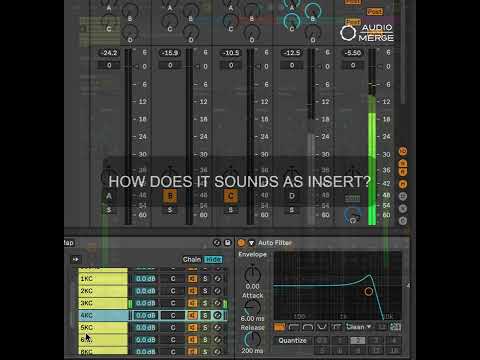Viewport: 480px width, 360px height.
Task: Solo return track C
Action: (x=231, y=210)
